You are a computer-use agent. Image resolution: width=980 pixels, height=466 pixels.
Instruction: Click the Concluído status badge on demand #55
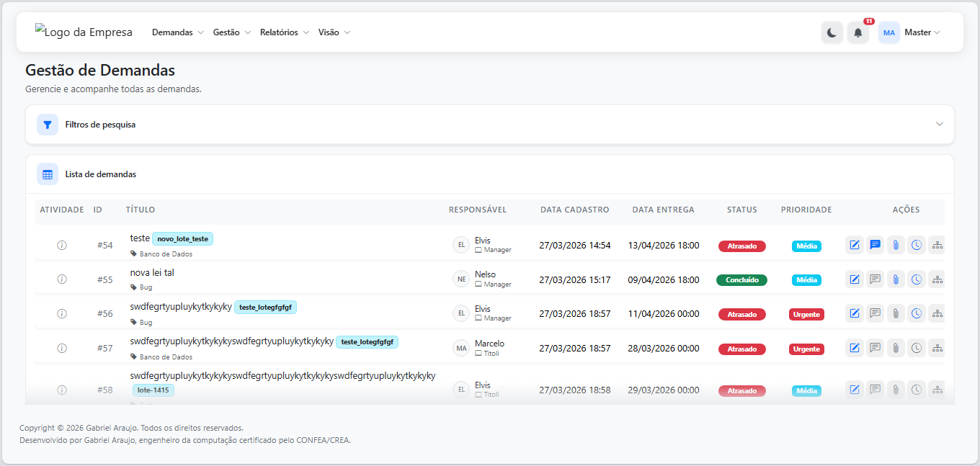741,280
